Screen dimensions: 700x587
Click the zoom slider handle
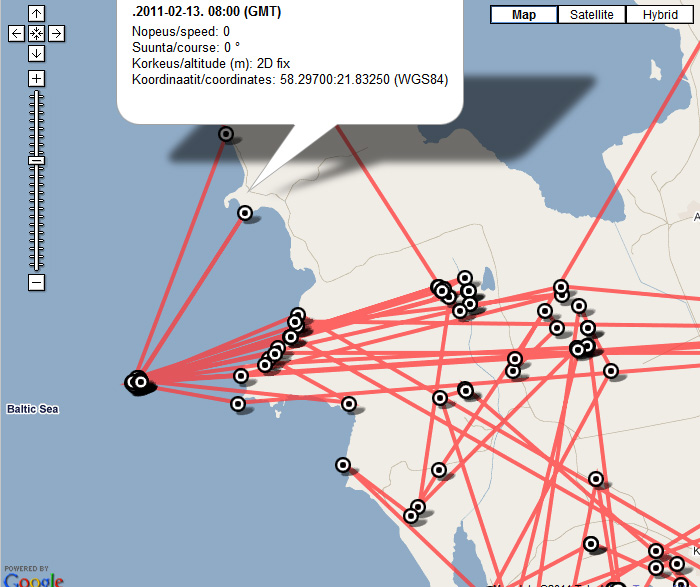[36, 160]
